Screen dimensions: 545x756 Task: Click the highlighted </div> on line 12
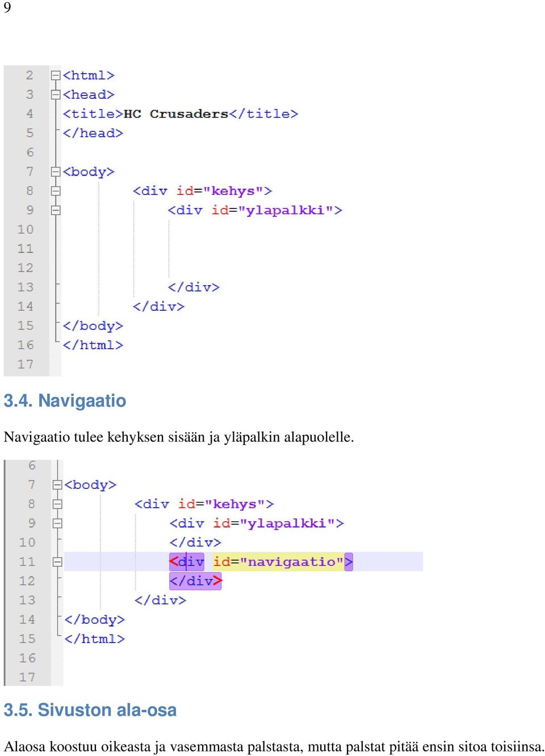tap(195, 581)
